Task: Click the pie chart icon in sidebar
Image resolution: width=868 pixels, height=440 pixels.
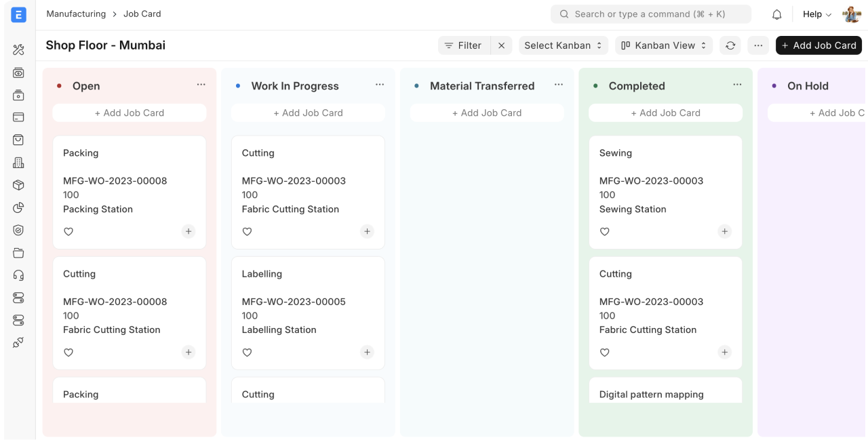Action: pyautogui.click(x=18, y=207)
